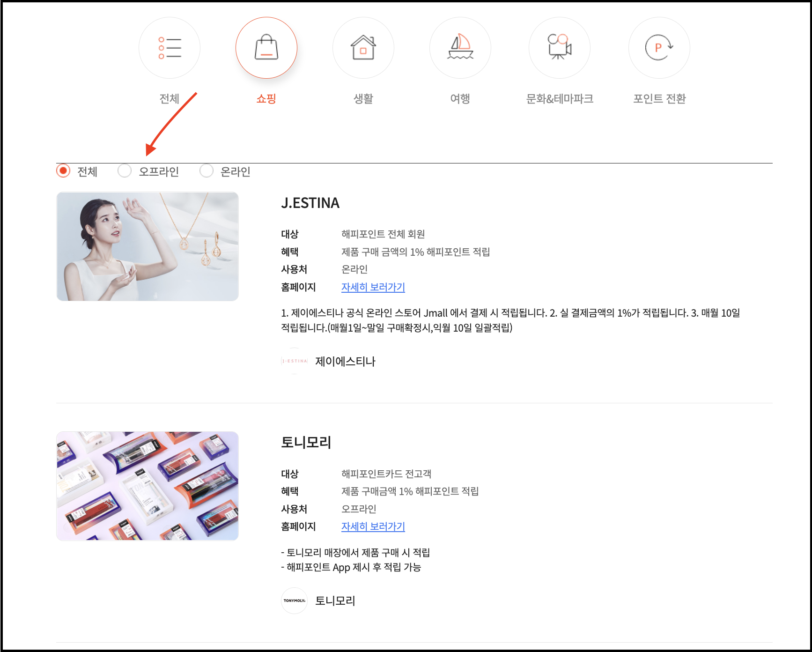Click the 온라인 value in J.ESTINA 사용처 row
812x652 pixels.
click(x=354, y=269)
